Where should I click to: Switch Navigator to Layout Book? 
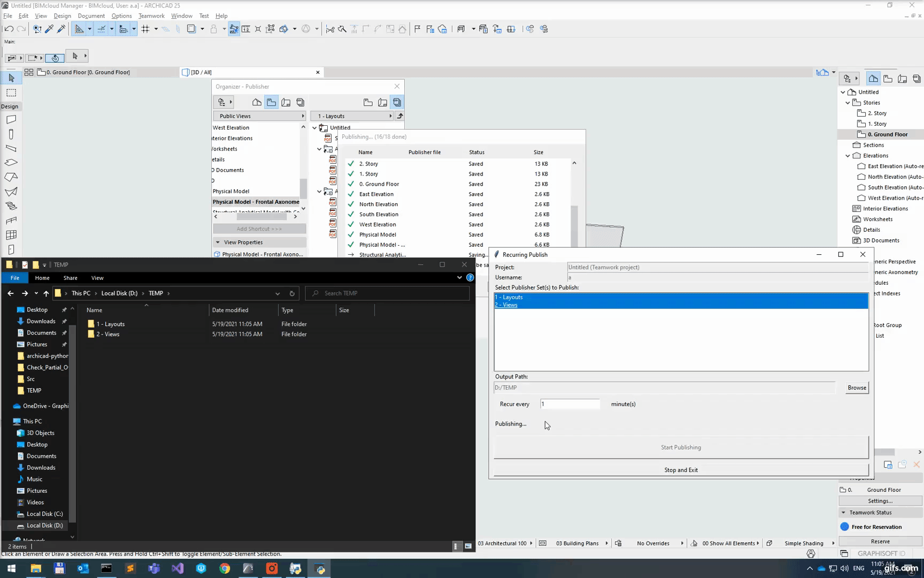click(903, 79)
